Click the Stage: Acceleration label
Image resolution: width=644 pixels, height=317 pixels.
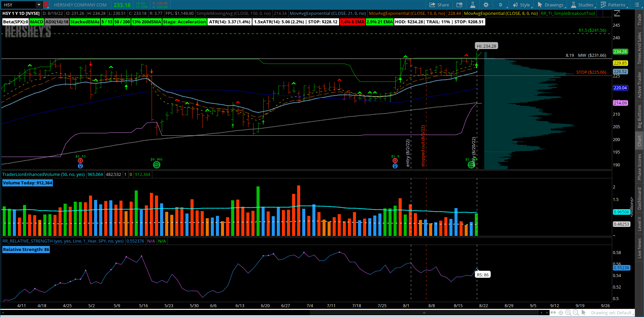point(184,22)
